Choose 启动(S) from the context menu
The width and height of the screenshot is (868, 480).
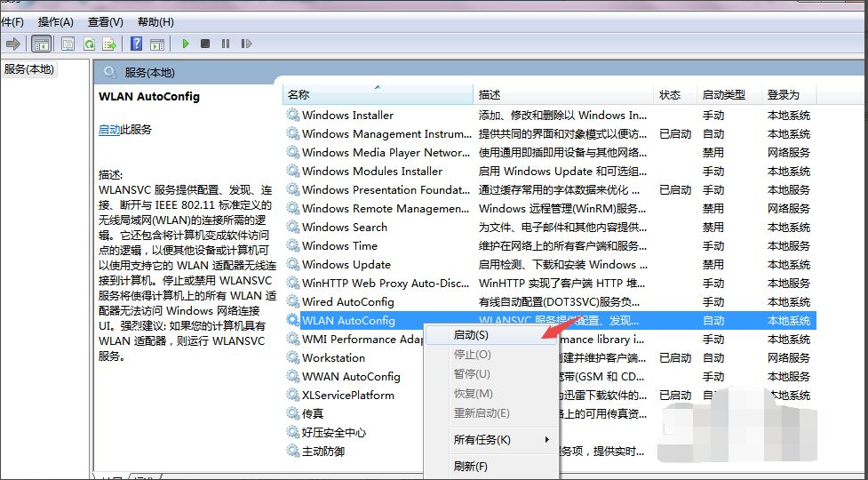tap(471, 335)
